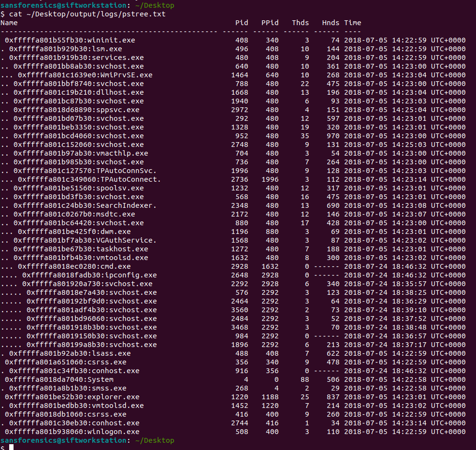Click svchost.exe with address 0xfffffa801920a730
The image size is (476, 450).
[87, 284]
